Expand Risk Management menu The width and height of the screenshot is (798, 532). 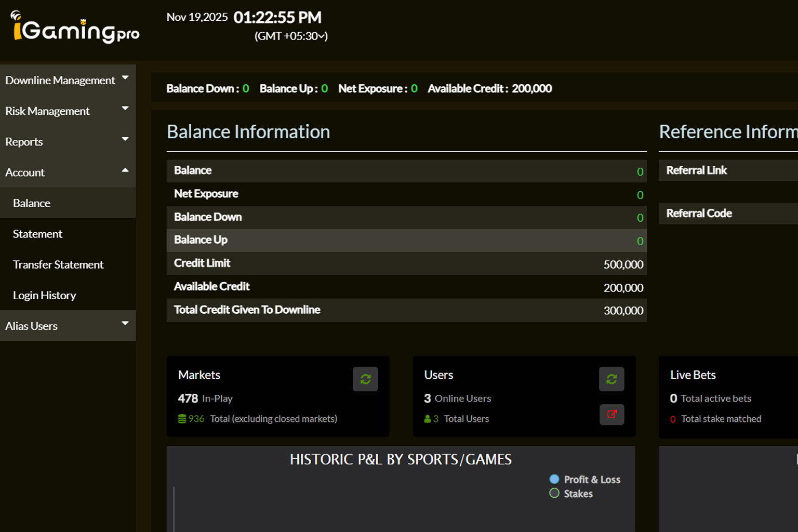point(68,111)
